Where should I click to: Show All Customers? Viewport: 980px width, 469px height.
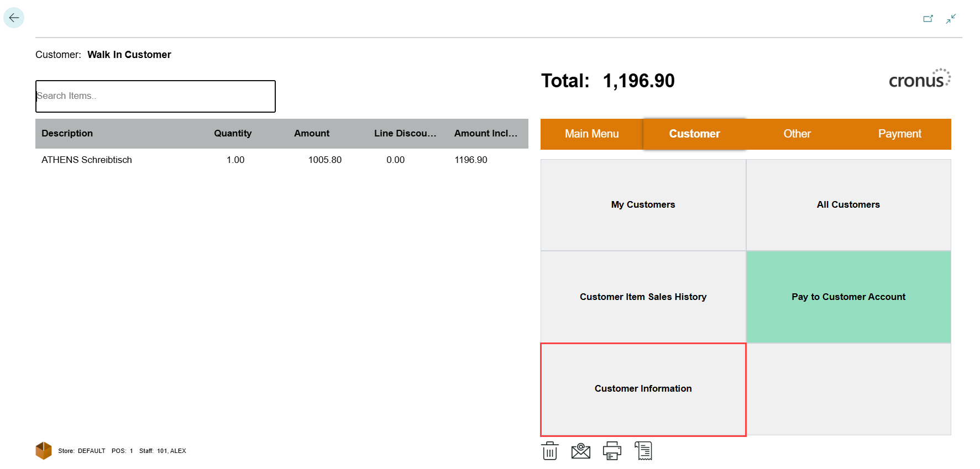click(x=848, y=205)
